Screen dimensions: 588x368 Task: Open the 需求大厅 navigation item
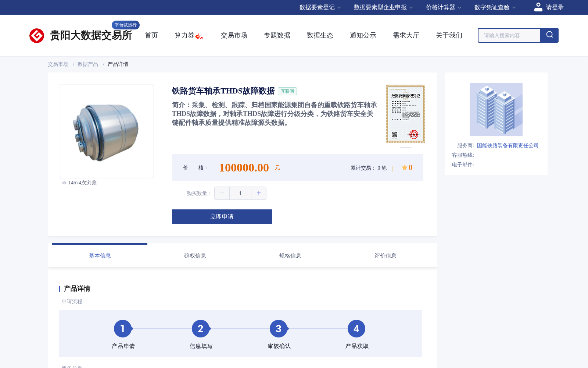pyautogui.click(x=406, y=35)
